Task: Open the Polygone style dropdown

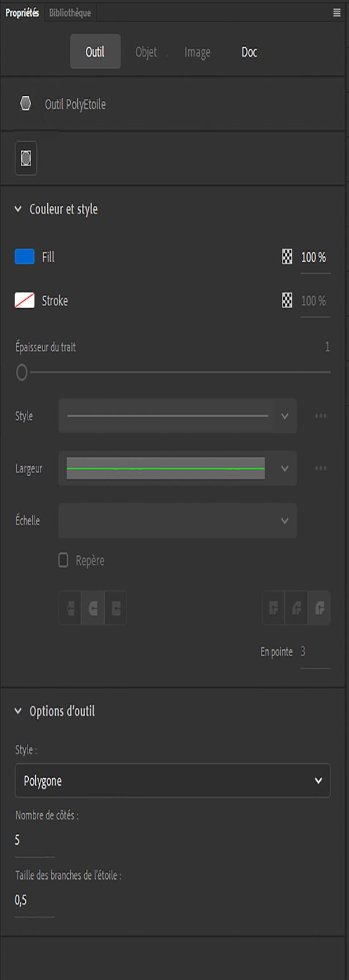Action: coord(173,780)
